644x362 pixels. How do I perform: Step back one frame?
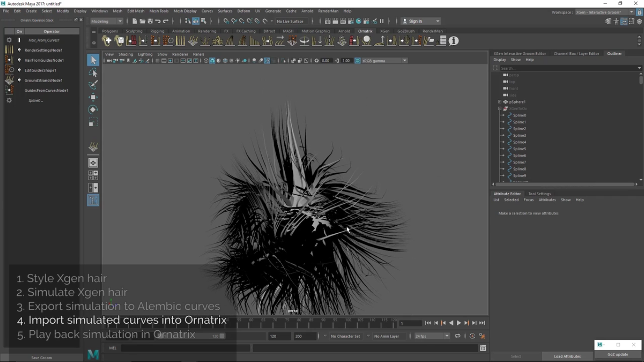tap(436, 323)
